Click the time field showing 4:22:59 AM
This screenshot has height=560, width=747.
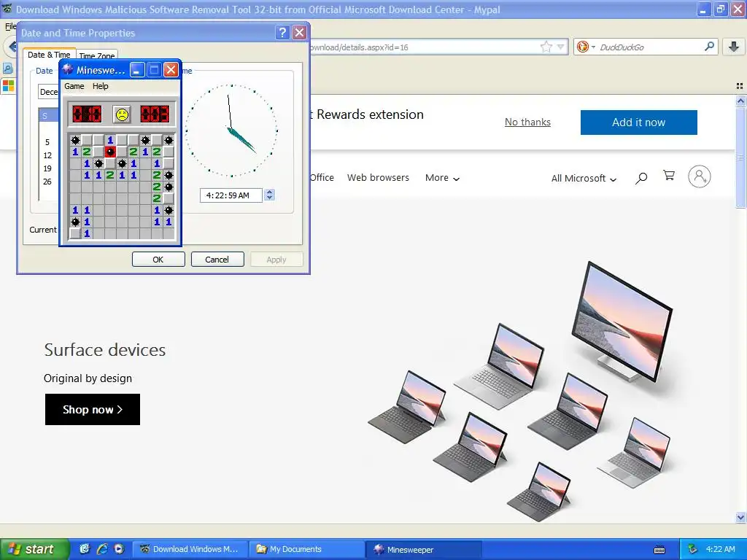click(x=231, y=195)
